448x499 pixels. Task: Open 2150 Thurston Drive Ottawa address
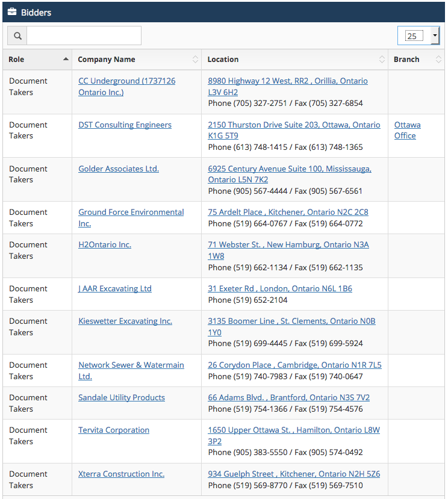coord(294,130)
